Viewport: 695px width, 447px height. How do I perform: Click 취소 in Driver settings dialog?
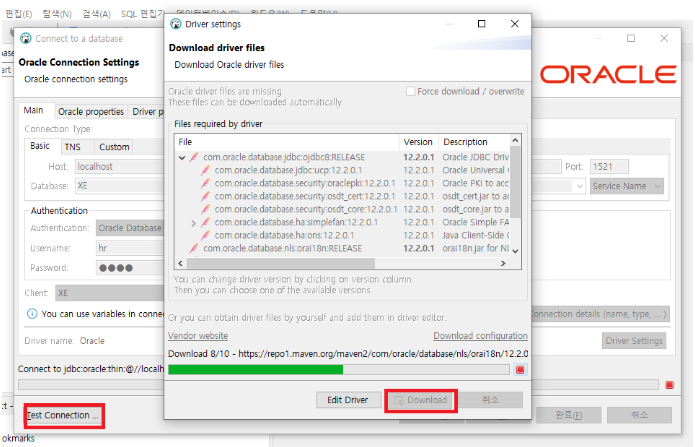[490, 400]
